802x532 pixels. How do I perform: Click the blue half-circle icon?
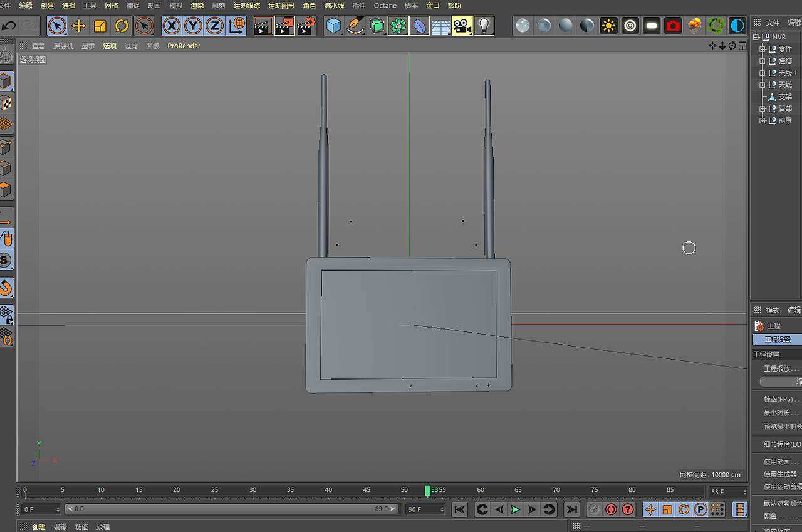coord(737,26)
